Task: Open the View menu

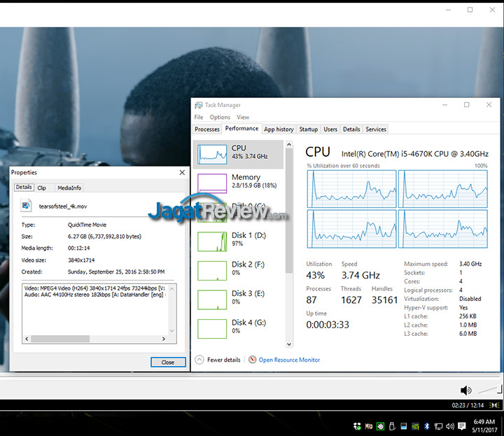Action: [243, 118]
